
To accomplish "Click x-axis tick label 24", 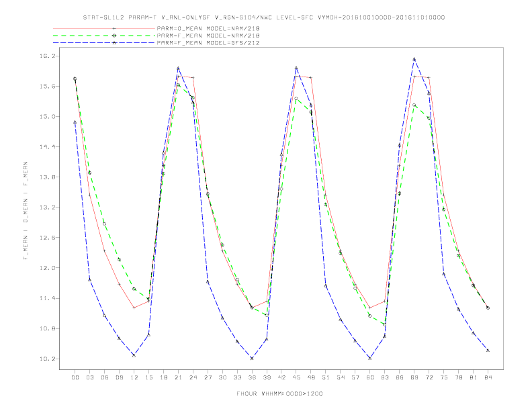I will coord(193,377).
